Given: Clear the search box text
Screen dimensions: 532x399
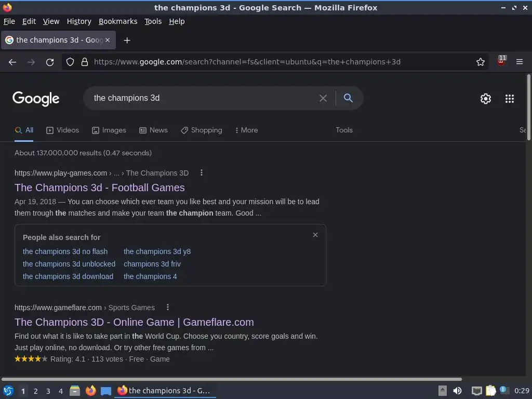Looking at the screenshot, I should 323,98.
